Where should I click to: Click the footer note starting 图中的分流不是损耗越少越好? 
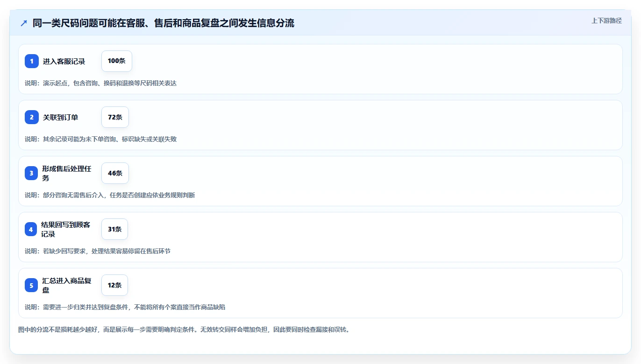[184, 329]
